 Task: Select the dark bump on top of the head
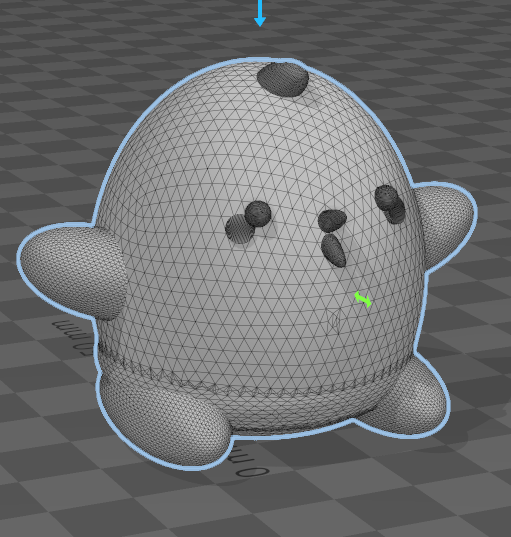[x=283, y=79]
